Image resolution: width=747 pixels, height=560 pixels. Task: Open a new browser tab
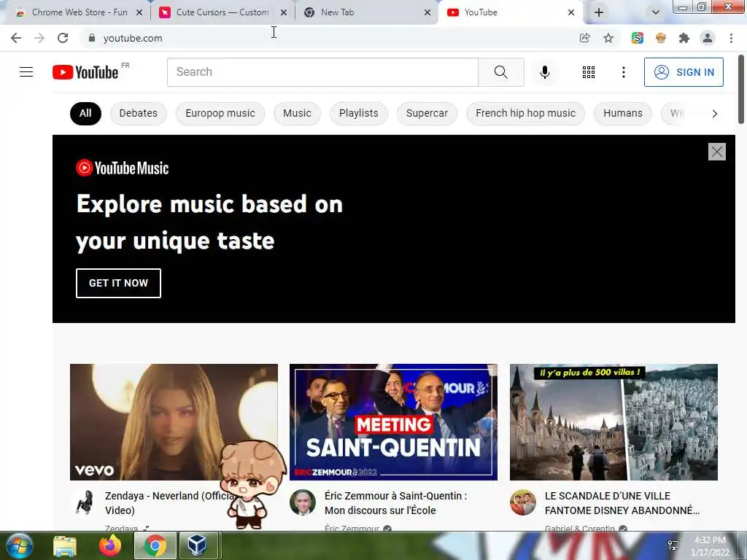click(599, 12)
